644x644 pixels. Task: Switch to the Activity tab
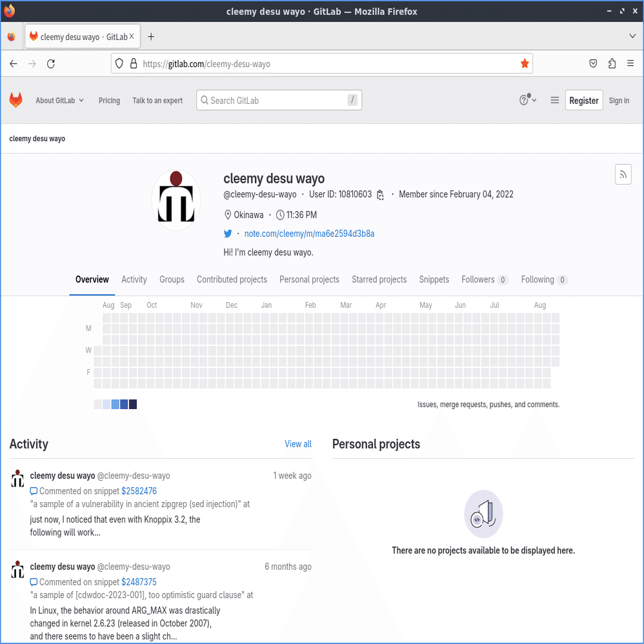(134, 279)
